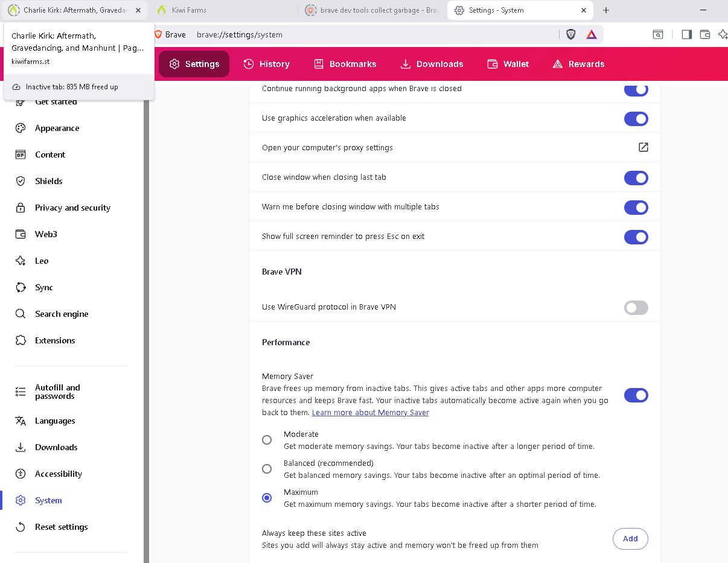The image size is (728, 563).
Task: Open Brave Shields lion icon in address bar
Action: [570, 34]
